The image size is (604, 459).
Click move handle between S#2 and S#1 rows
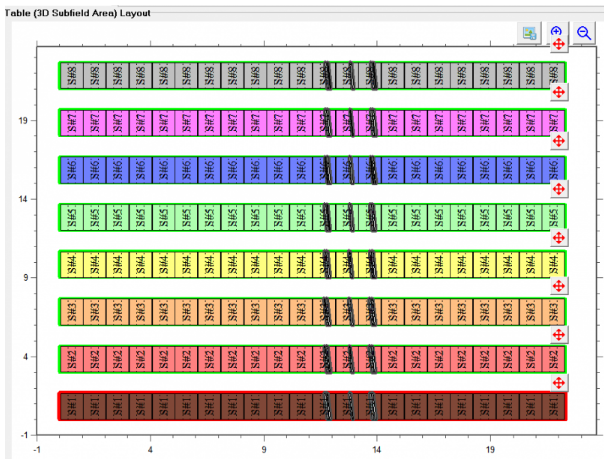click(x=559, y=382)
